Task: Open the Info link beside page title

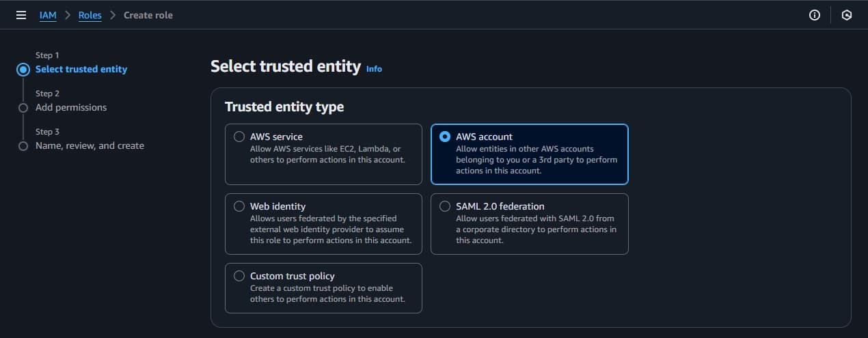Action: (x=374, y=69)
